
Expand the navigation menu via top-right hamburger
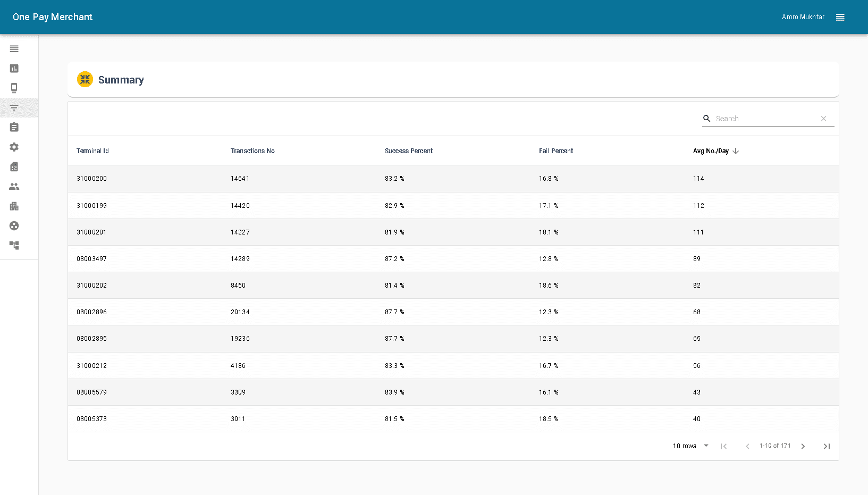tap(840, 17)
